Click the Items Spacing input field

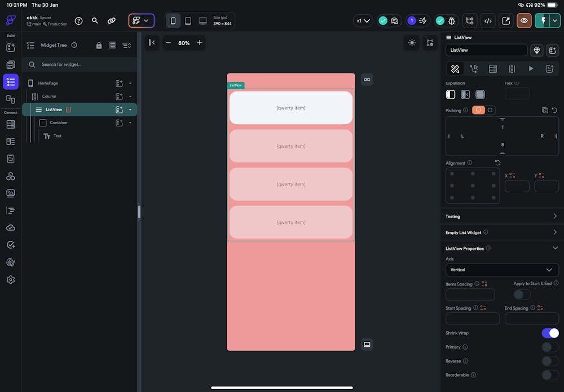[x=470, y=294]
